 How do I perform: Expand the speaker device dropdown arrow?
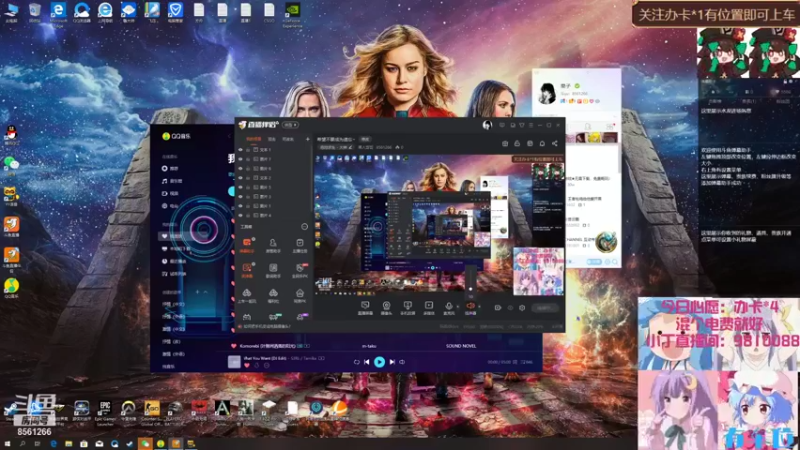(x=479, y=307)
